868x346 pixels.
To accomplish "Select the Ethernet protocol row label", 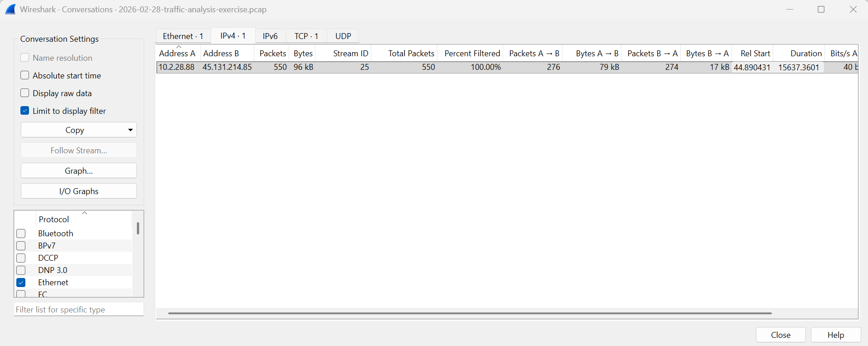I will point(53,283).
